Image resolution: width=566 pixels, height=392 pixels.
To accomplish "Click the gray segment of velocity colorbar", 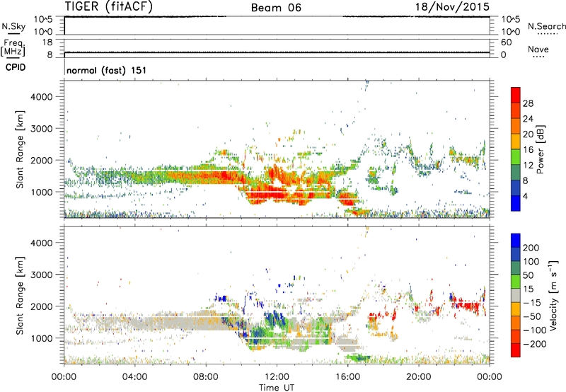I will point(516,295).
